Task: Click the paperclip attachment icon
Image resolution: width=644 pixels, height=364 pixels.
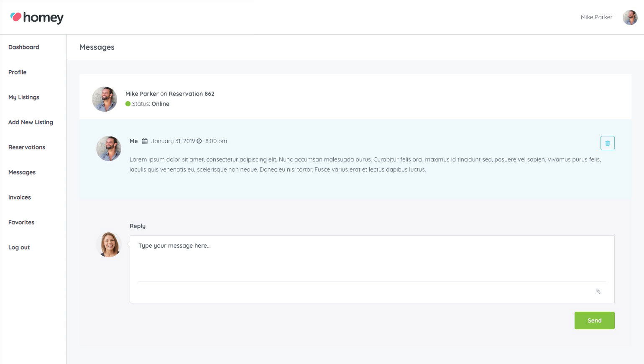Action: pos(598,291)
